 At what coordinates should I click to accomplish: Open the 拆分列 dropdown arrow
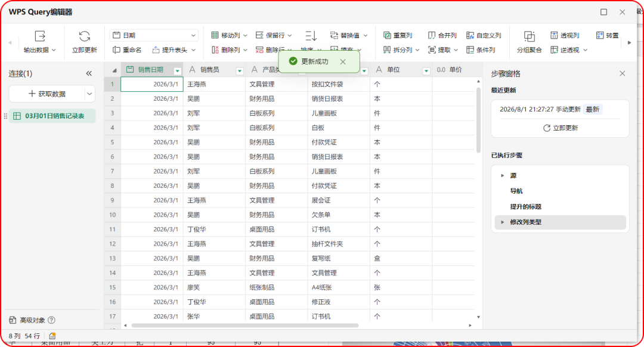(x=417, y=50)
